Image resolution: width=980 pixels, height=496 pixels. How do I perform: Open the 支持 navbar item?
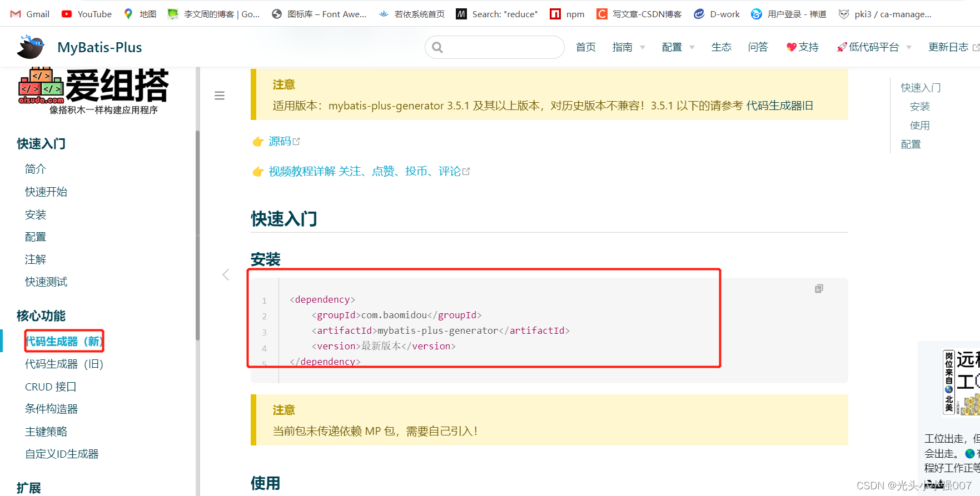coord(803,47)
